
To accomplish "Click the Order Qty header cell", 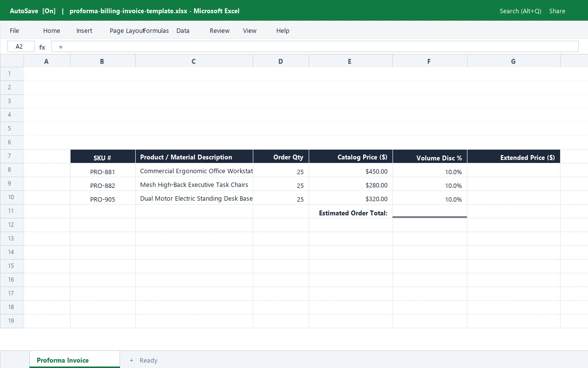I will tap(281, 157).
